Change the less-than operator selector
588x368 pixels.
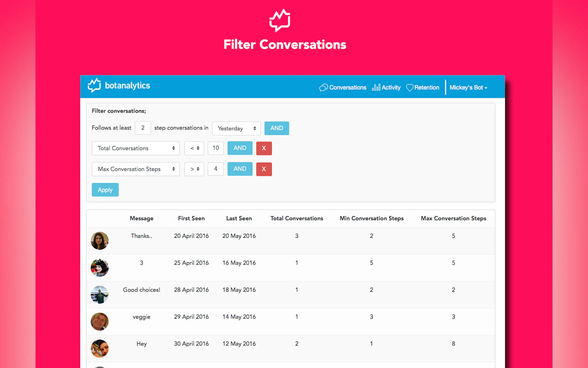click(194, 148)
